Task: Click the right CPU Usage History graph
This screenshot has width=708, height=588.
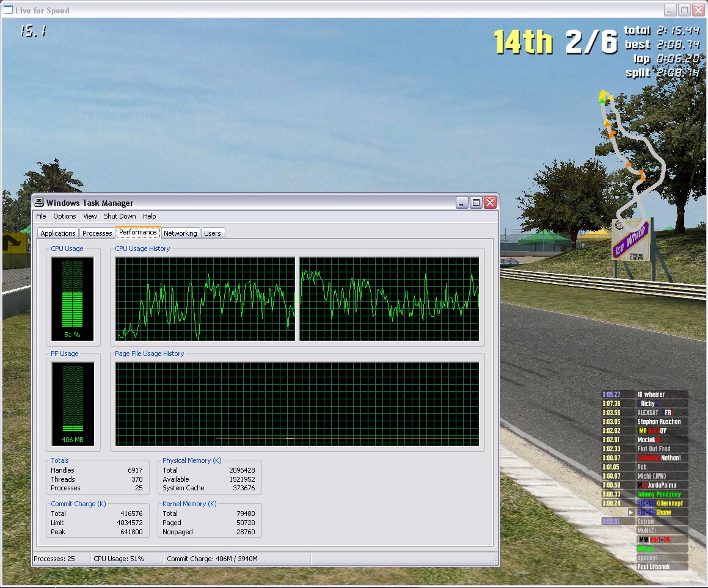Action: 389,299
